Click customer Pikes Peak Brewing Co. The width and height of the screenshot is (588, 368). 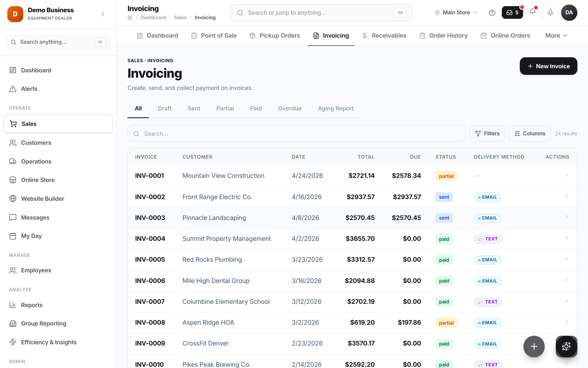[216, 364]
